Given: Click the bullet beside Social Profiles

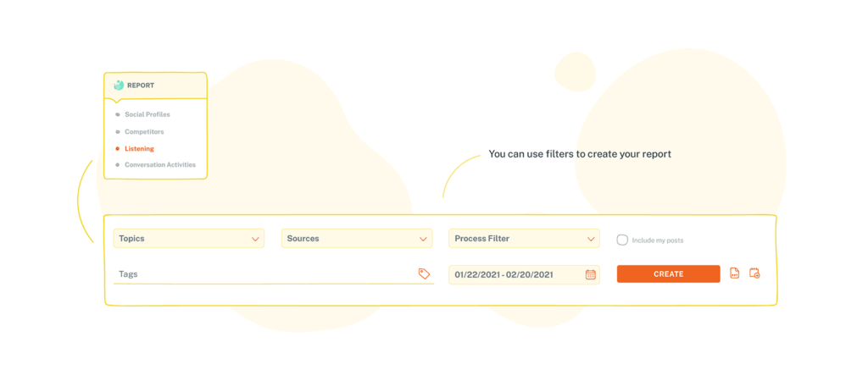Looking at the screenshot, I should (117, 114).
